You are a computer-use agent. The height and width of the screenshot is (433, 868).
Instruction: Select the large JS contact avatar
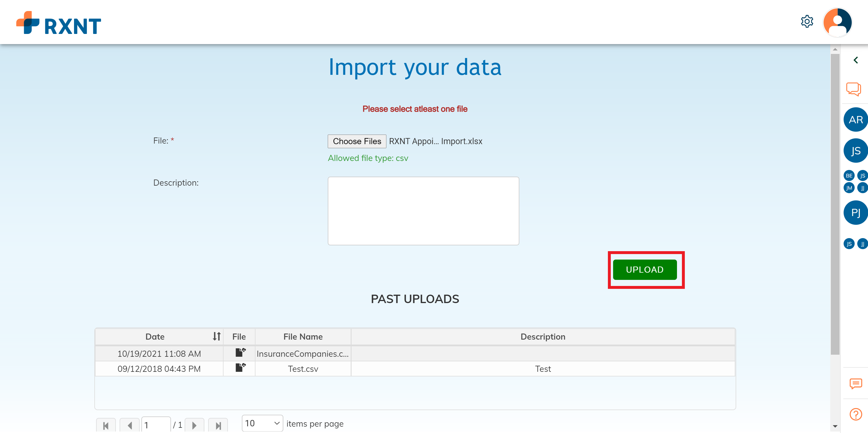click(x=856, y=151)
